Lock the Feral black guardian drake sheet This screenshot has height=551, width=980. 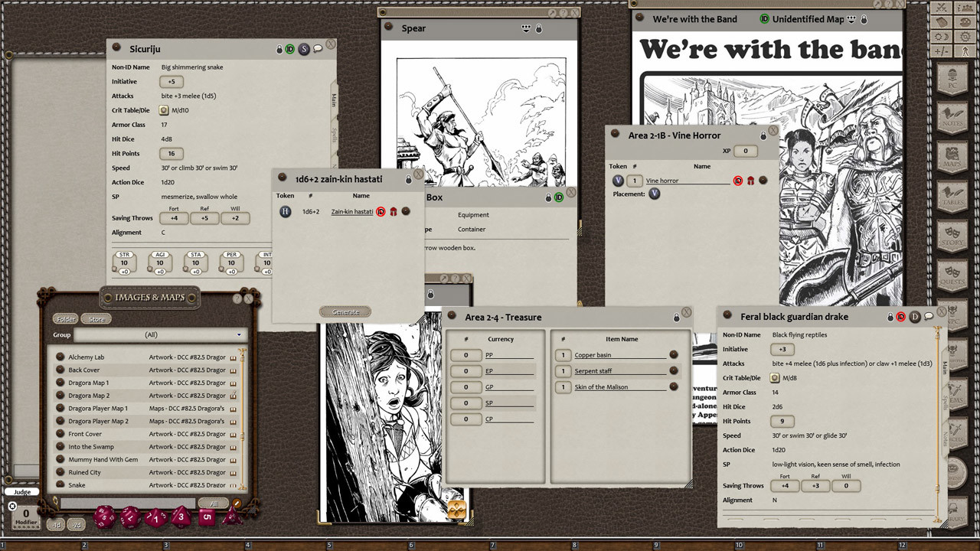(x=890, y=317)
